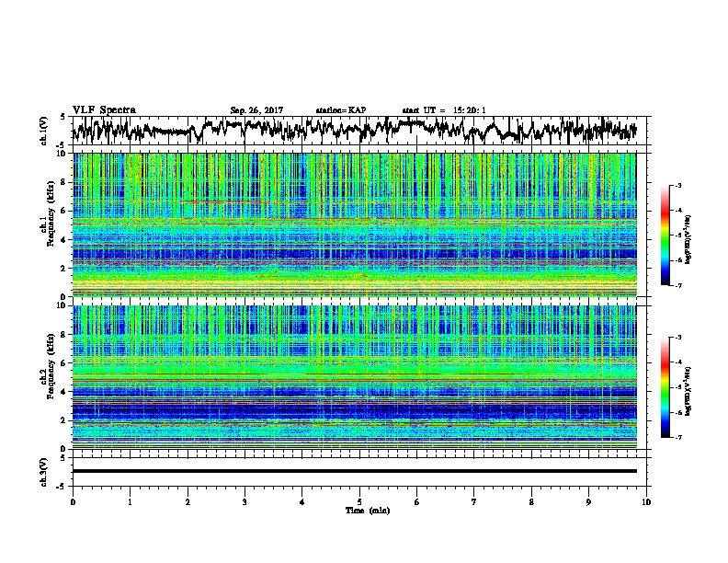Click the "5" tick on ch.3(V) axis
The width and height of the screenshot is (728, 563).
point(63,458)
